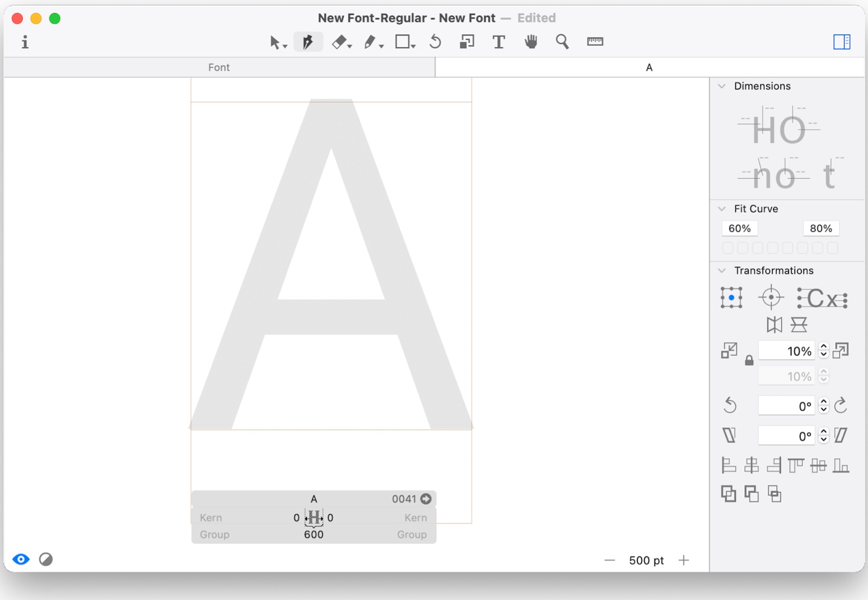Toggle the right sidebar panel
868x600 pixels.
841,42
